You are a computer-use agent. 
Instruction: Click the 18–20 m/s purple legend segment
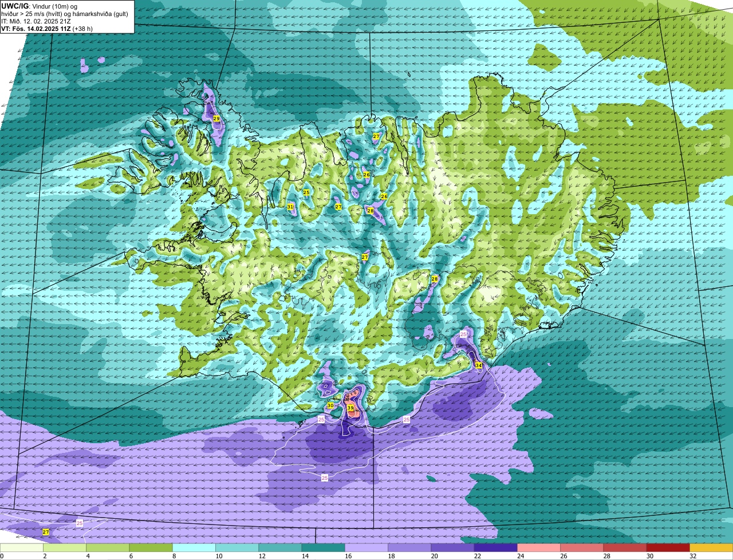(409, 548)
